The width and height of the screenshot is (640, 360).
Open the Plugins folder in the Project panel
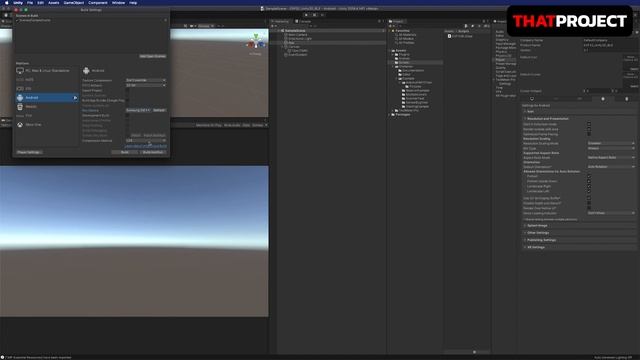(x=403, y=54)
